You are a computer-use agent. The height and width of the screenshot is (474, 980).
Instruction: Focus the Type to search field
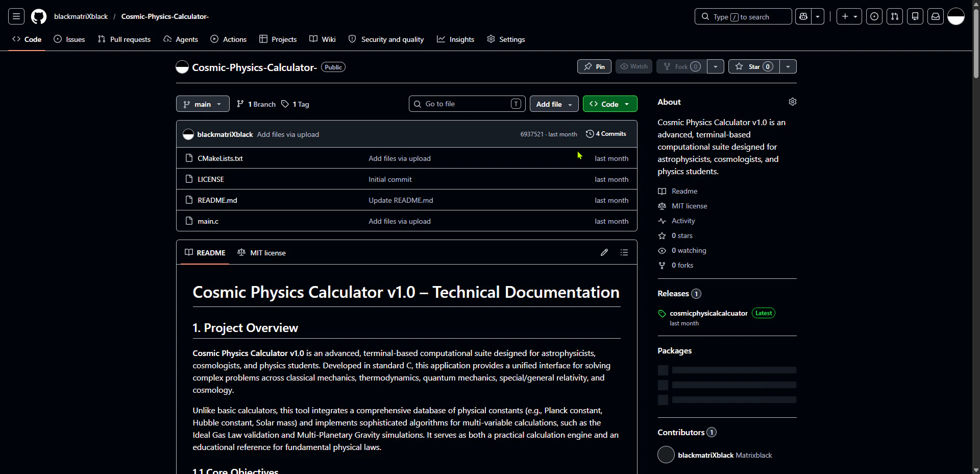click(x=743, y=16)
